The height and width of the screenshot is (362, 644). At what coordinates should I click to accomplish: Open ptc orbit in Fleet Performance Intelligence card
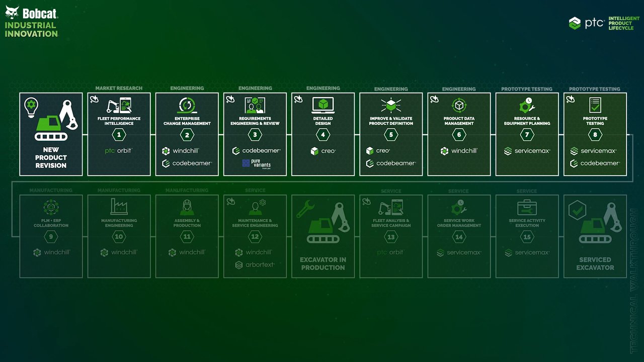point(119,150)
